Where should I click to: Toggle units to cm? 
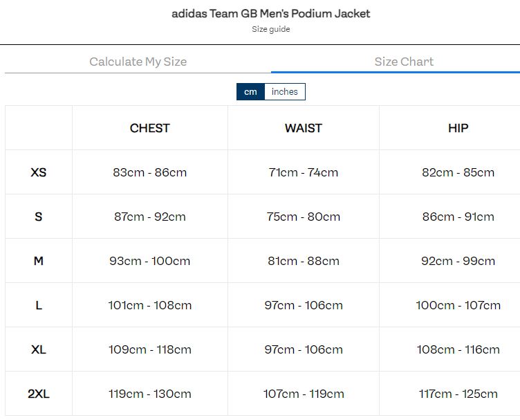click(250, 91)
